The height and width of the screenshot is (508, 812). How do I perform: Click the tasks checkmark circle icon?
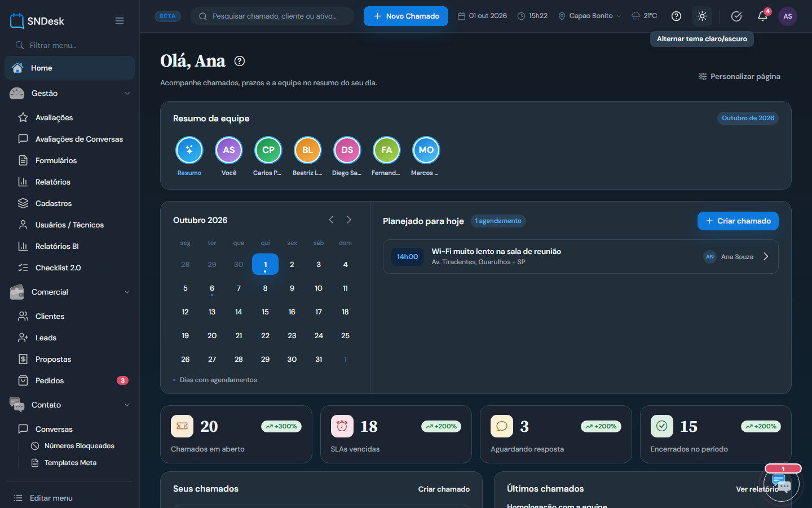[x=736, y=16]
